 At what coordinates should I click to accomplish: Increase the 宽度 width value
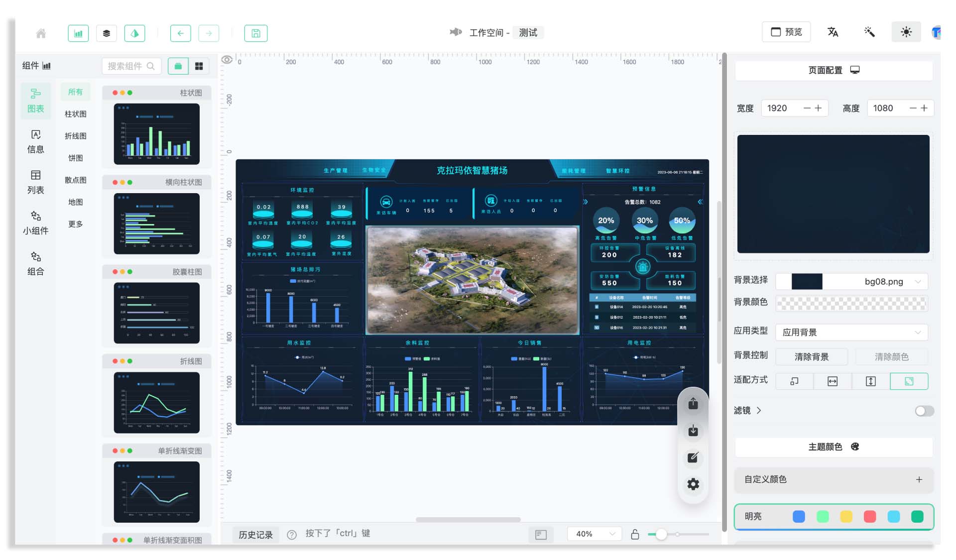[x=818, y=108]
